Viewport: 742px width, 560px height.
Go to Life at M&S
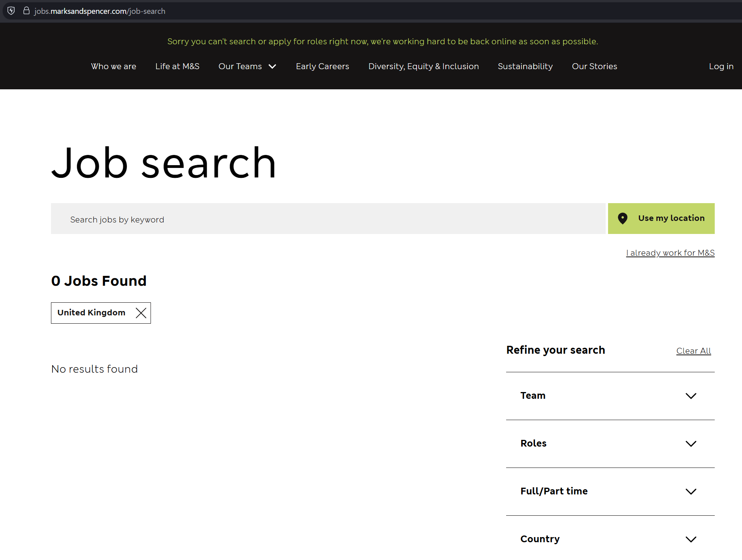(x=177, y=66)
